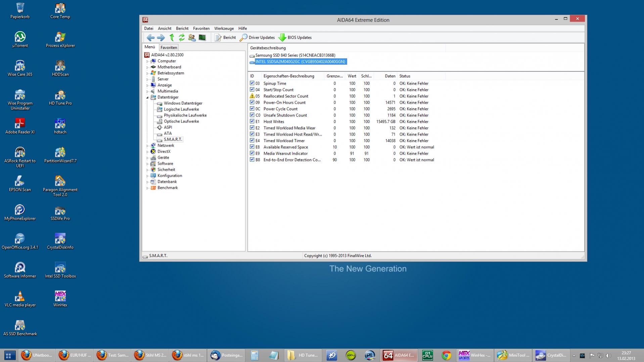The image size is (644, 362).
Task: Click the green monitor icon in toolbar
Action: click(202, 38)
